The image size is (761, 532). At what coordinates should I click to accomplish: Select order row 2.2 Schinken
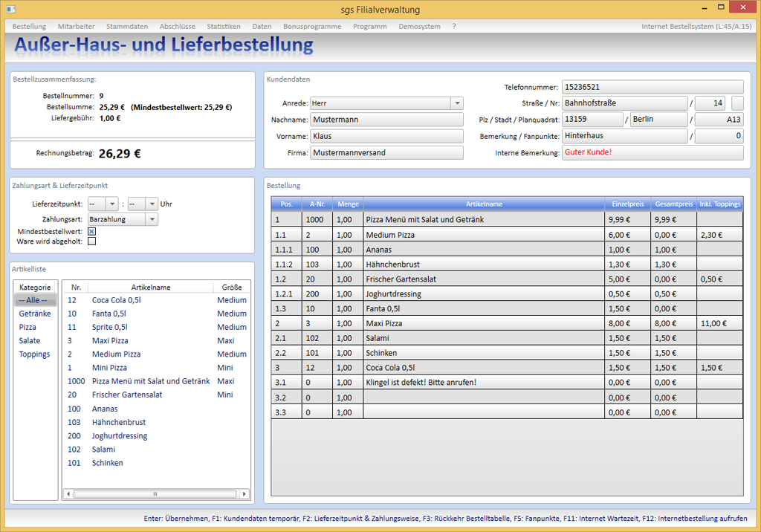point(507,353)
